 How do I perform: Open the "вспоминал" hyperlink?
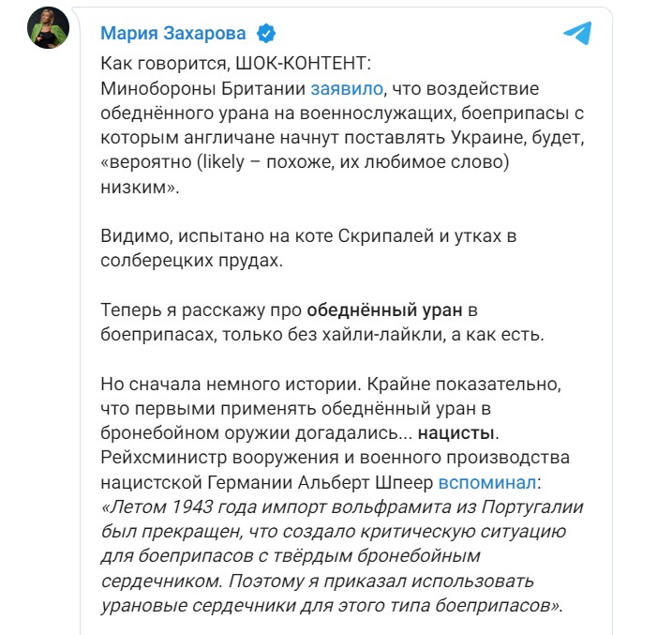coord(488,483)
